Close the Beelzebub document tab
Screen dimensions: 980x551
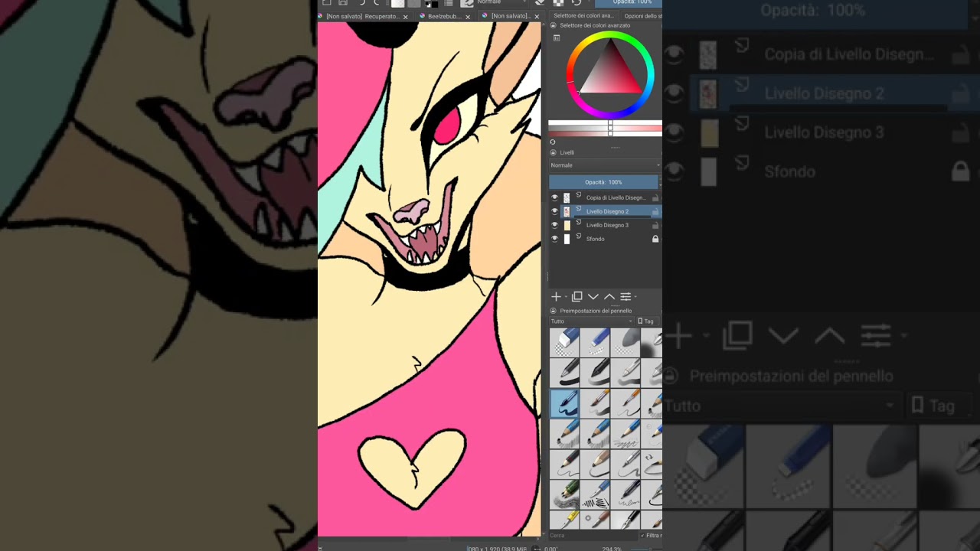click(468, 17)
